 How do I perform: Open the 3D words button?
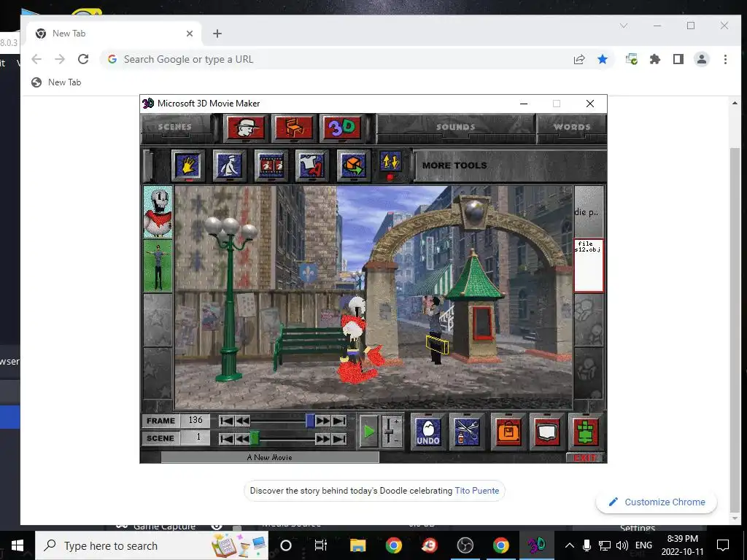tap(342, 128)
